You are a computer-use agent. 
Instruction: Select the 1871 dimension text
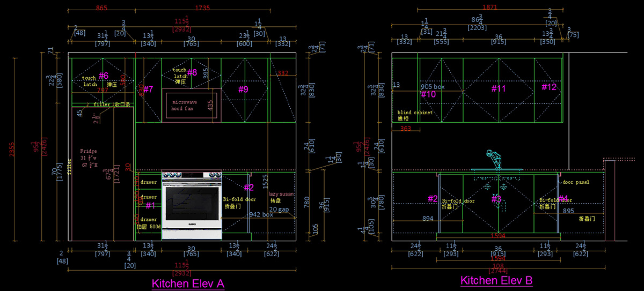tap(490, 7)
